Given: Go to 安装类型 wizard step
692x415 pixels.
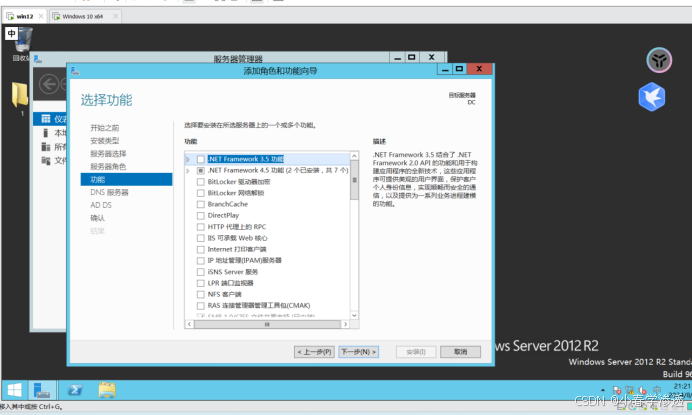Looking at the screenshot, I should [x=105, y=141].
